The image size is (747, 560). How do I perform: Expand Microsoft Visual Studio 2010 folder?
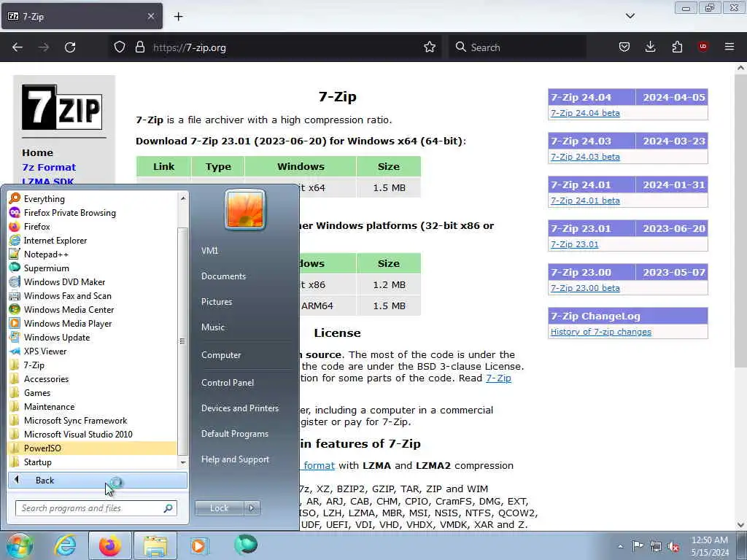(x=78, y=434)
